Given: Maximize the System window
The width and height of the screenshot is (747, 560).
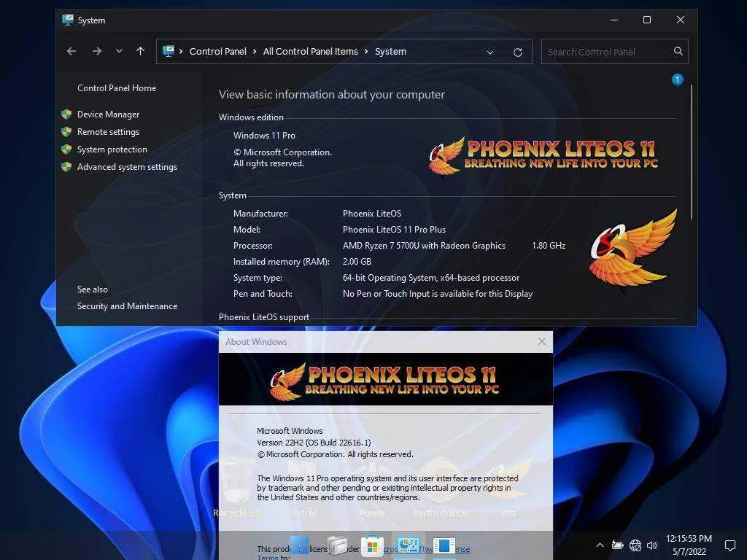Looking at the screenshot, I should point(647,20).
